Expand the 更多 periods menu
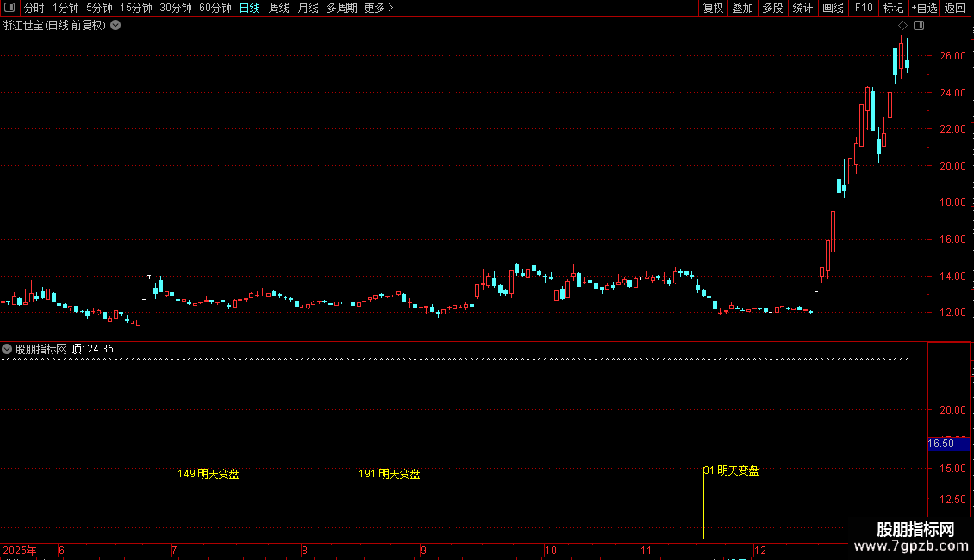 pos(378,8)
